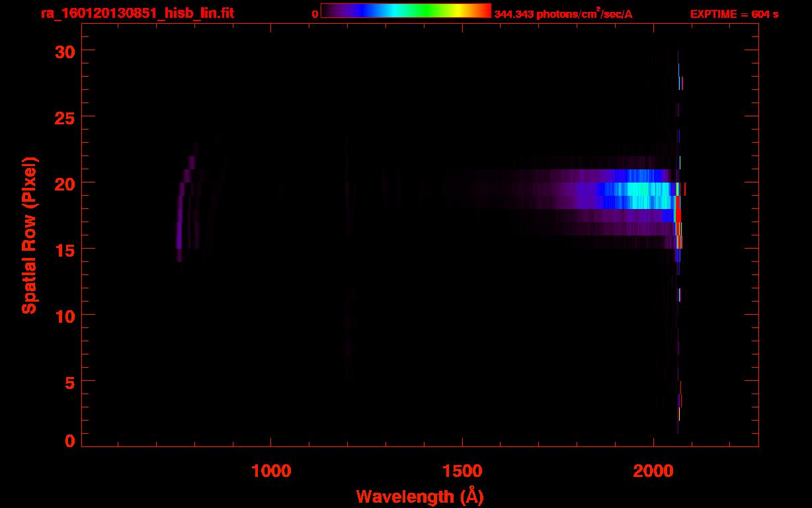The image size is (812, 508).
Task: Click the rainbow color scale bar
Action: 406,11
